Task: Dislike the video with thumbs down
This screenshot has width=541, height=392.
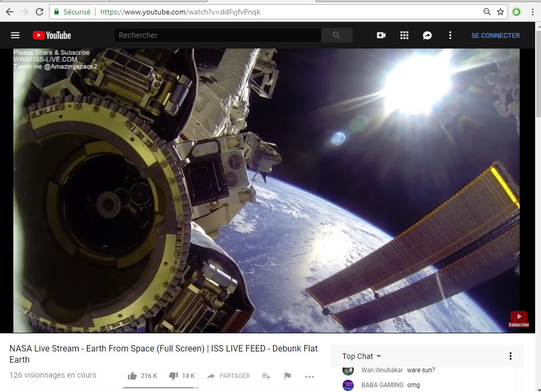Action: click(173, 376)
